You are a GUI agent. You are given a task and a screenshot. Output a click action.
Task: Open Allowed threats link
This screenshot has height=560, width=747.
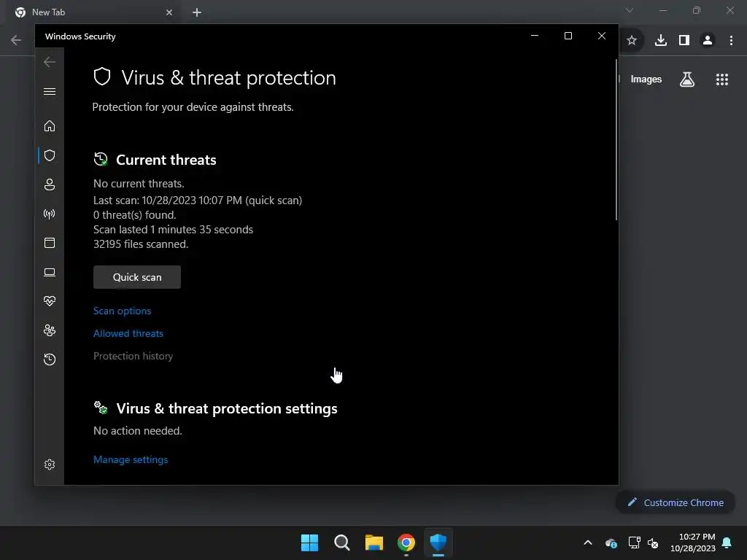pos(128,333)
